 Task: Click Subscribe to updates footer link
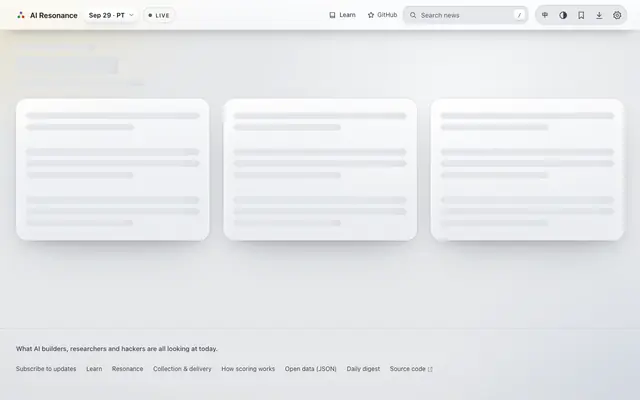point(46,369)
